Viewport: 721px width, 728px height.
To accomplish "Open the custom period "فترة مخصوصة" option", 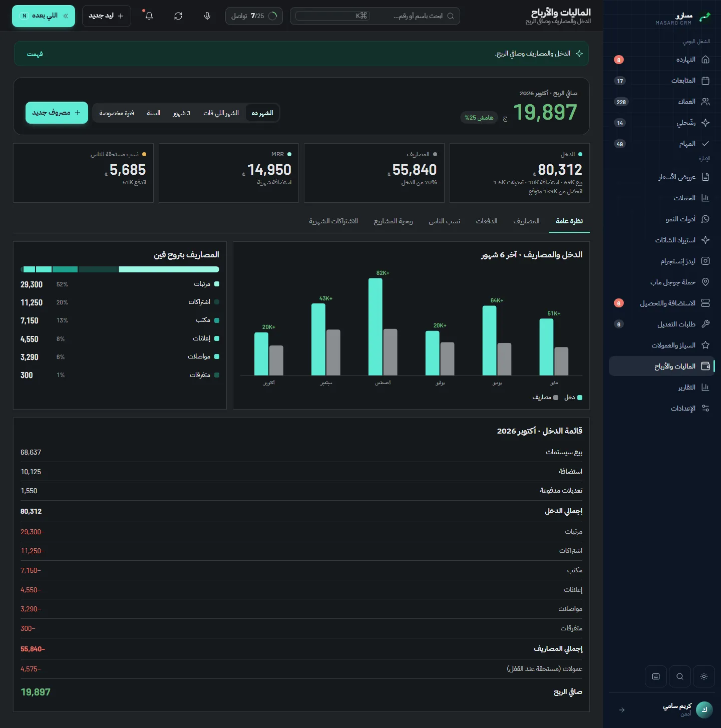I will click(117, 113).
